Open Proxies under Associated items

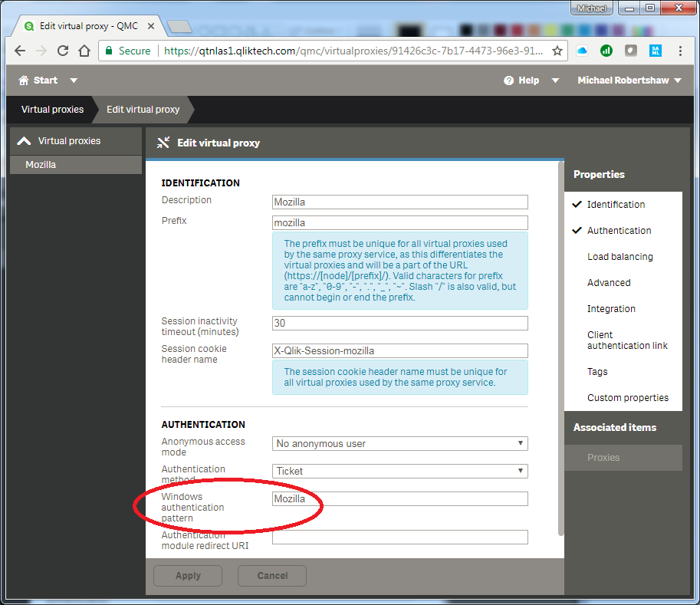pyautogui.click(x=623, y=458)
